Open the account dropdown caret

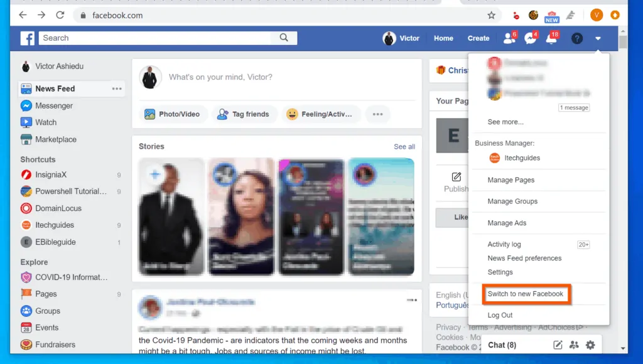(598, 38)
